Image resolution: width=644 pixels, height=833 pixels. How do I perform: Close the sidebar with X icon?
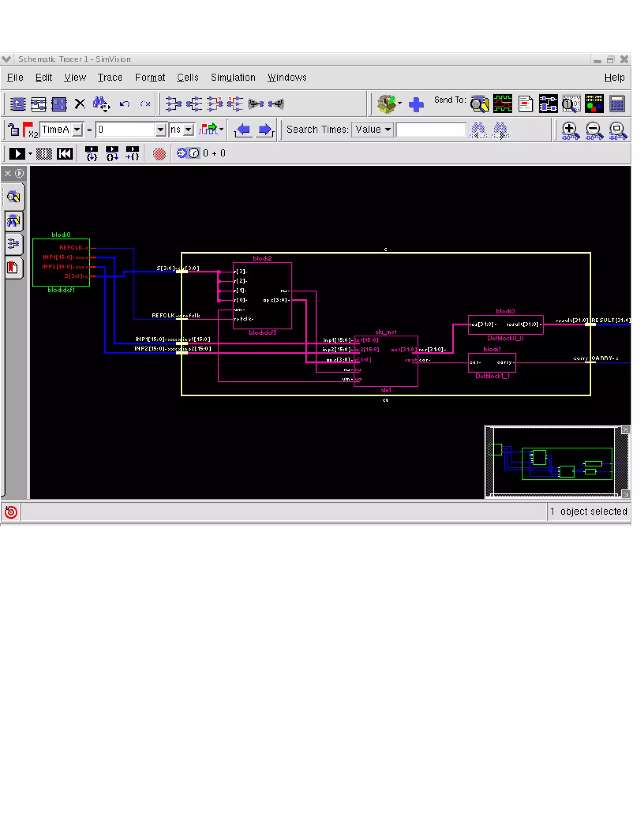click(x=8, y=174)
